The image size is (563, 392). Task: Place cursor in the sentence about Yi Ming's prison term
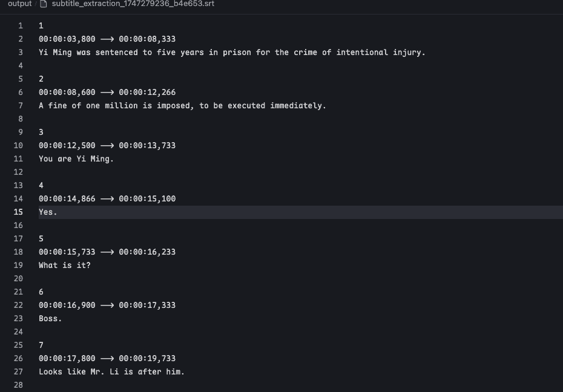click(232, 53)
